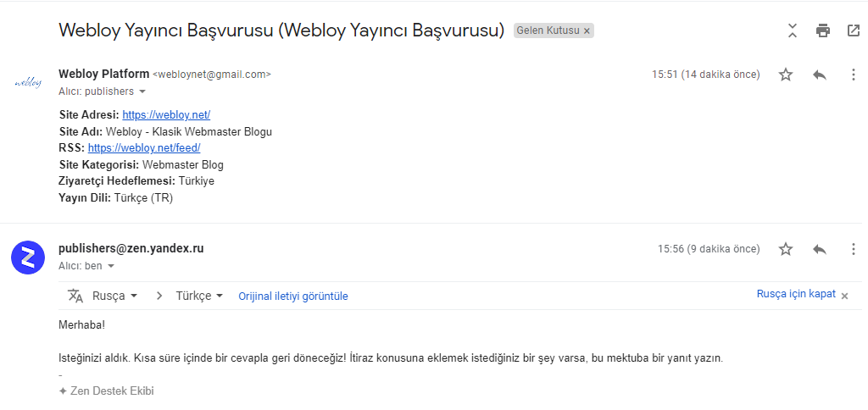Click the text 'Webloy - Klasik Webmaster Blogu'
The height and width of the screenshot is (410, 868).
point(189,131)
